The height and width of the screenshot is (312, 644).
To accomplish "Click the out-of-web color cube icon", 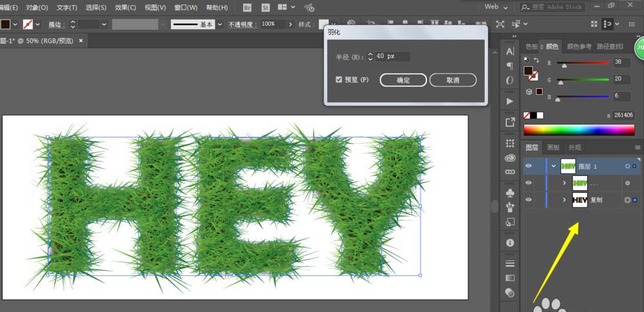I will coord(529,92).
